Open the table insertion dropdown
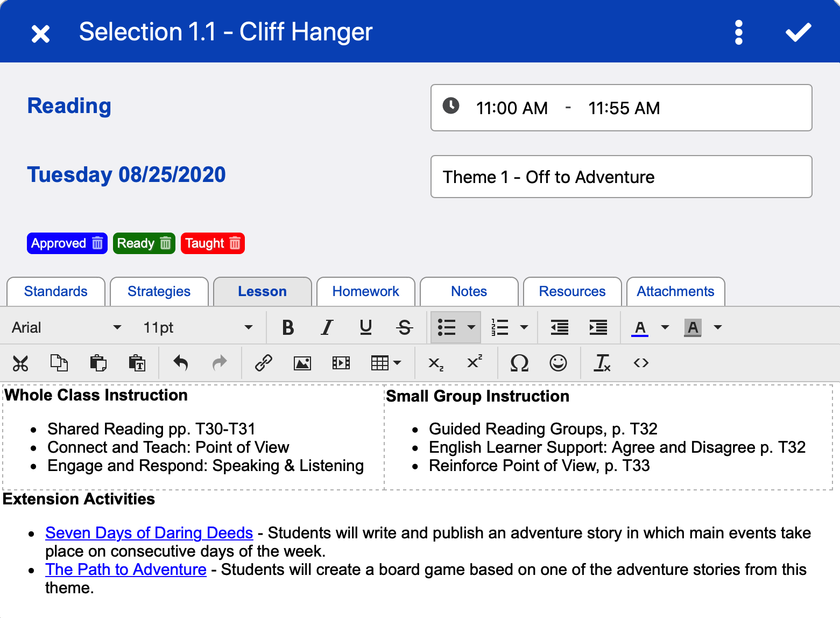Image resolution: width=840 pixels, height=618 pixels. coord(397,363)
